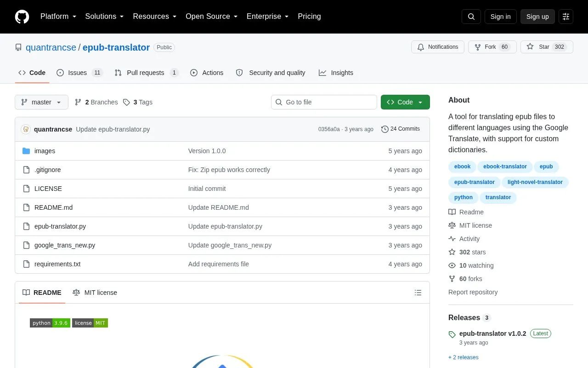This screenshot has height=368, width=588.
Task: Expand the master branch dropdown
Action: 41,102
